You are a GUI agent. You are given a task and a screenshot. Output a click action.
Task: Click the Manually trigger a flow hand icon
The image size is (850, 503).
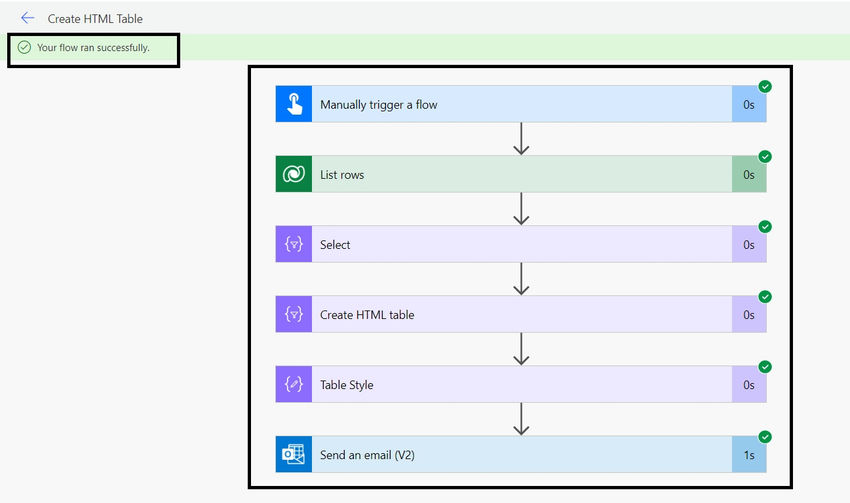pyautogui.click(x=294, y=104)
